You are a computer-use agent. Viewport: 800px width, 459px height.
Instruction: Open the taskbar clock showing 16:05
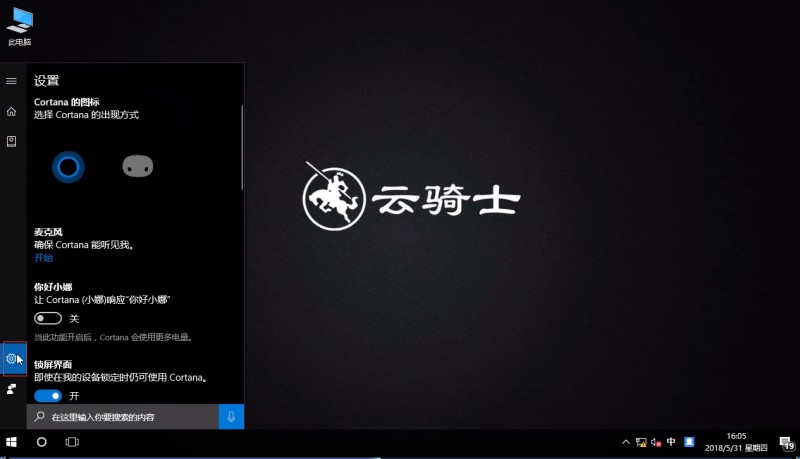click(736, 442)
